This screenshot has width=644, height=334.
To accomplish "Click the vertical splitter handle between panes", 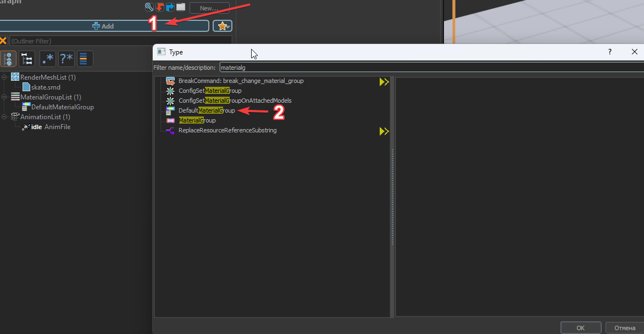I will coord(393,197).
